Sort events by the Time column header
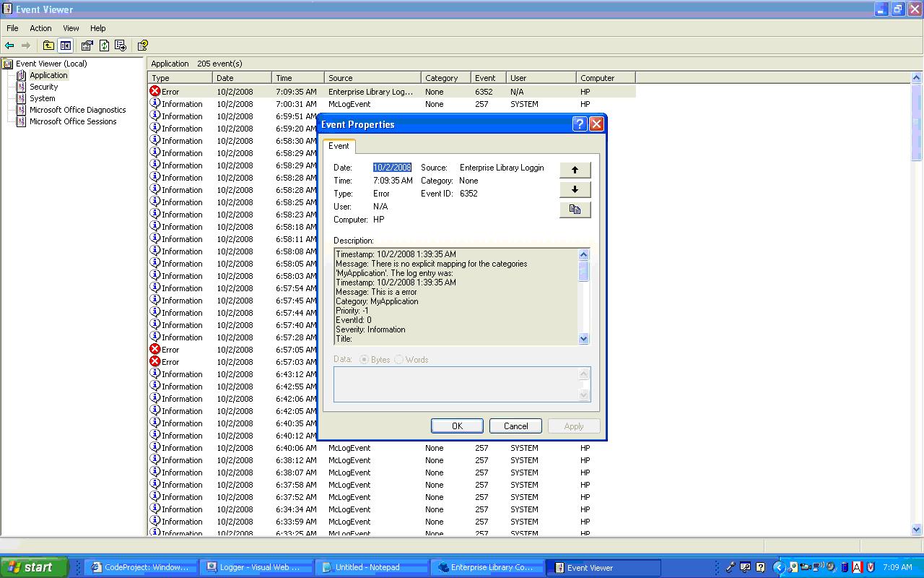Image resolution: width=924 pixels, height=578 pixels. coord(298,78)
